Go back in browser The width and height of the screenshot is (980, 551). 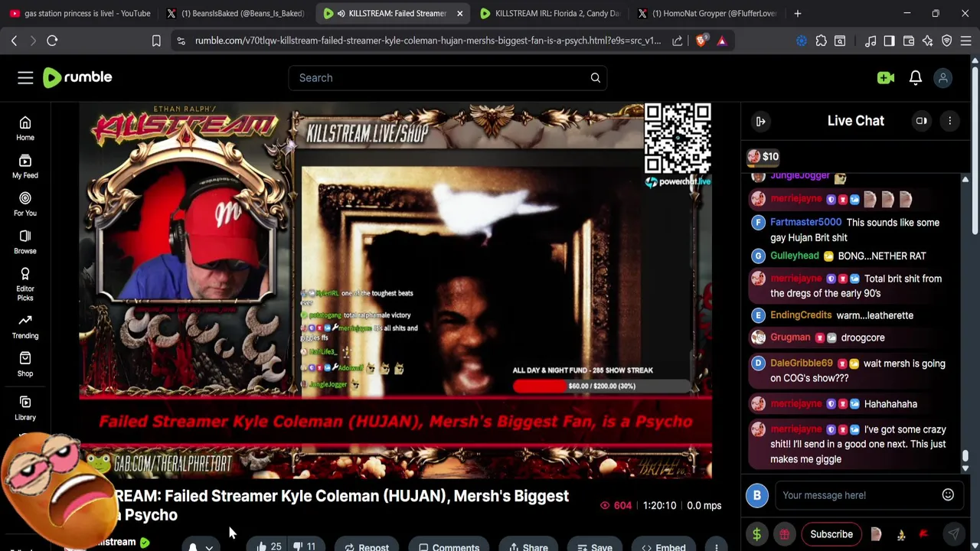pyautogui.click(x=14, y=41)
